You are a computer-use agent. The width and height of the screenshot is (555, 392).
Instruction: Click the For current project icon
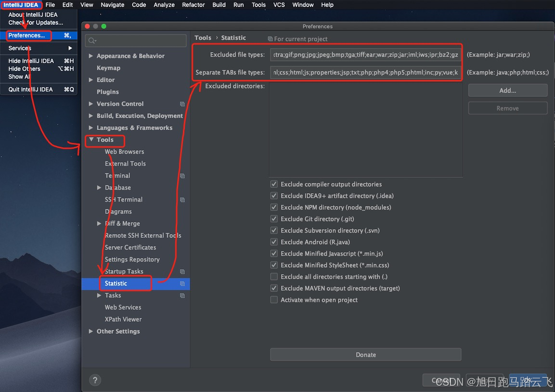[270, 39]
